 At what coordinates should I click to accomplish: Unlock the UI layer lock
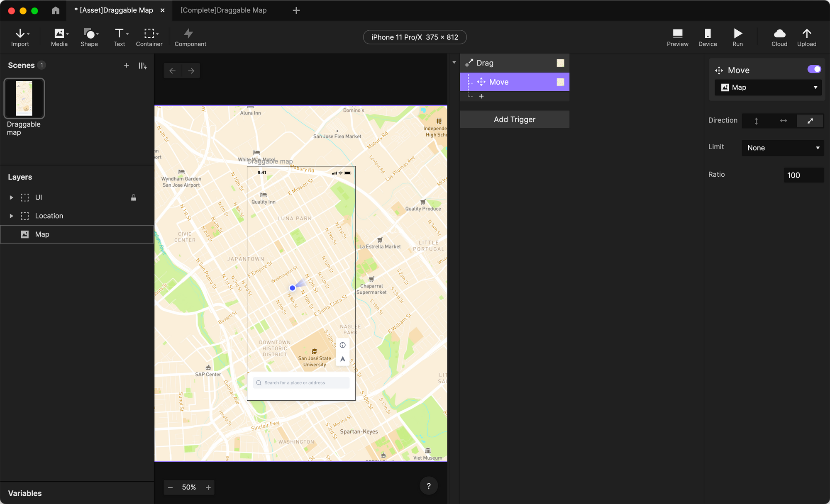134,198
